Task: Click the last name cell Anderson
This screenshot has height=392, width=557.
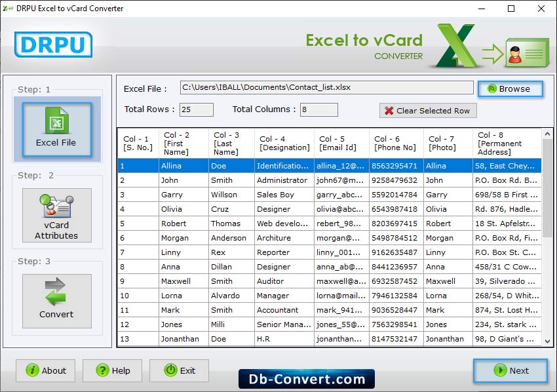Action: tap(231, 238)
